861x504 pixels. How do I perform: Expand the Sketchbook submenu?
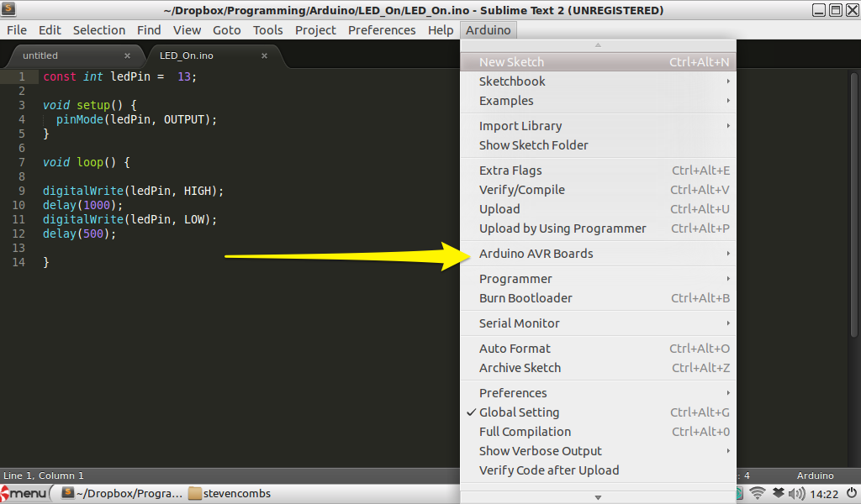click(598, 81)
